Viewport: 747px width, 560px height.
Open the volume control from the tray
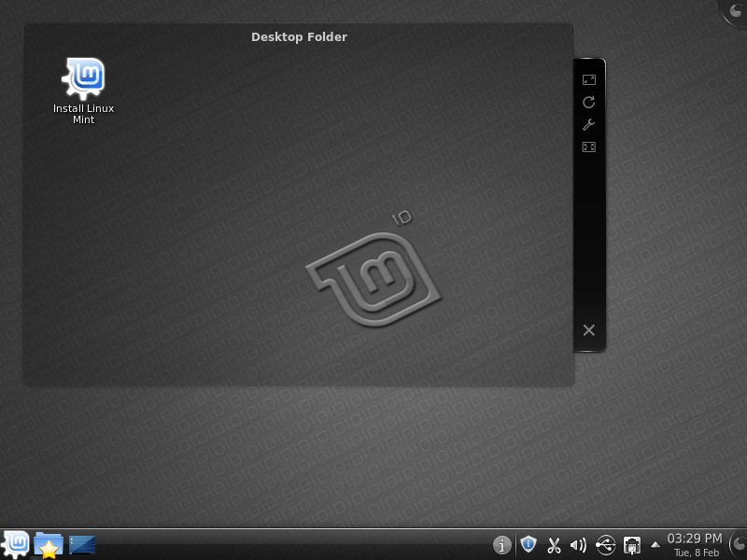(579, 544)
